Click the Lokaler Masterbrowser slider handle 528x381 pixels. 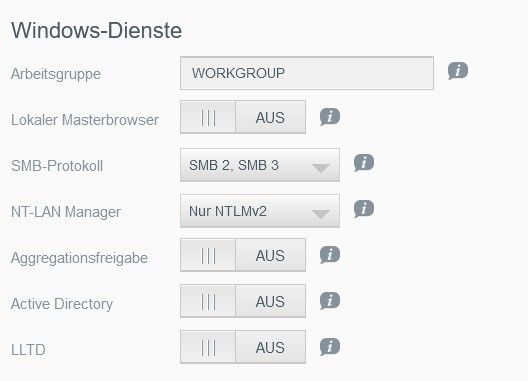(x=208, y=117)
